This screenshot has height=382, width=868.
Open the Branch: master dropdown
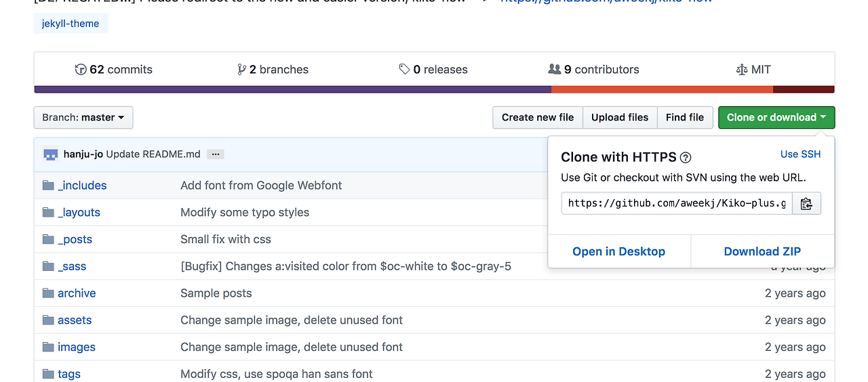(x=83, y=117)
